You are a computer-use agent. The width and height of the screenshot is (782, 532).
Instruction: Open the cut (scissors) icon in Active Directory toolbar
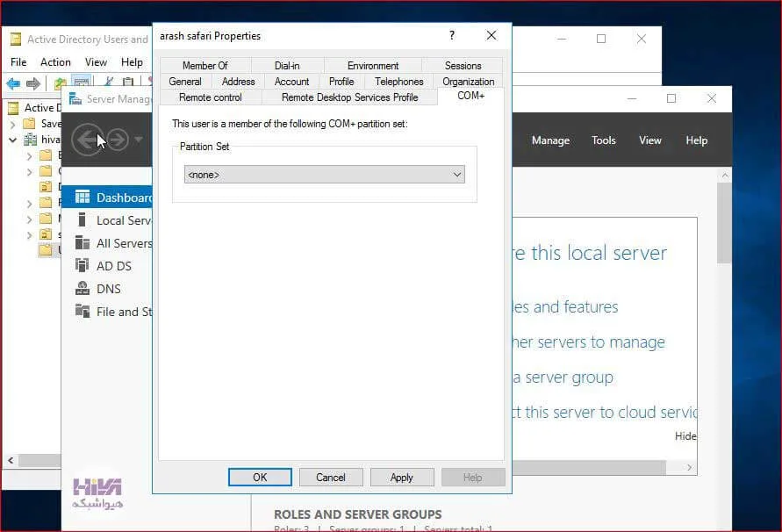pos(109,83)
